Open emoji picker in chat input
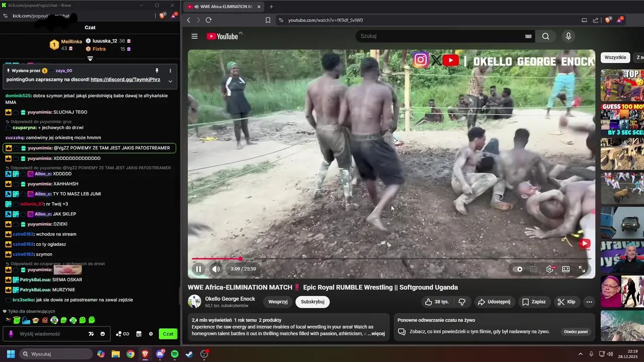The height and width of the screenshot is (362, 644). (x=103, y=334)
